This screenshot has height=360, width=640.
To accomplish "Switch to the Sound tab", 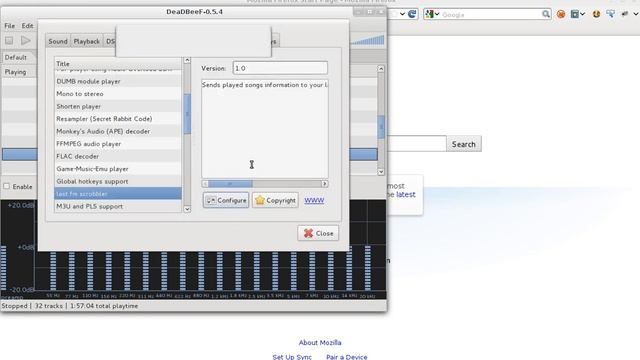I will 58,41.
